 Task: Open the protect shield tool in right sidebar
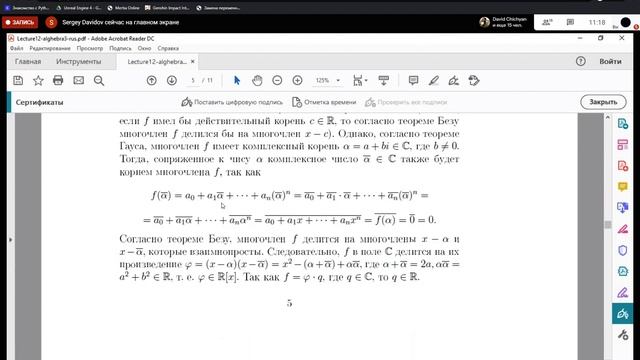tap(622, 250)
